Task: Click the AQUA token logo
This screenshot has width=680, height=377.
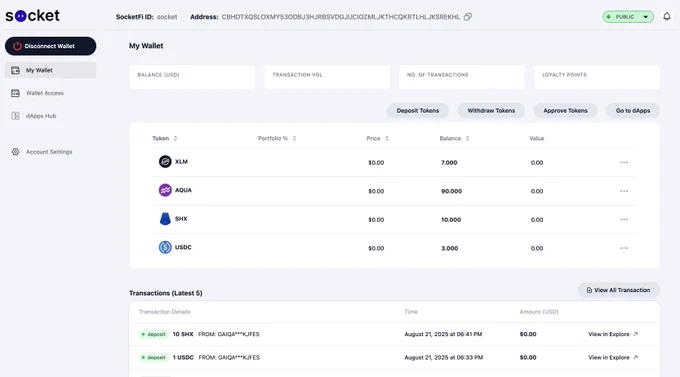Action: coord(165,190)
